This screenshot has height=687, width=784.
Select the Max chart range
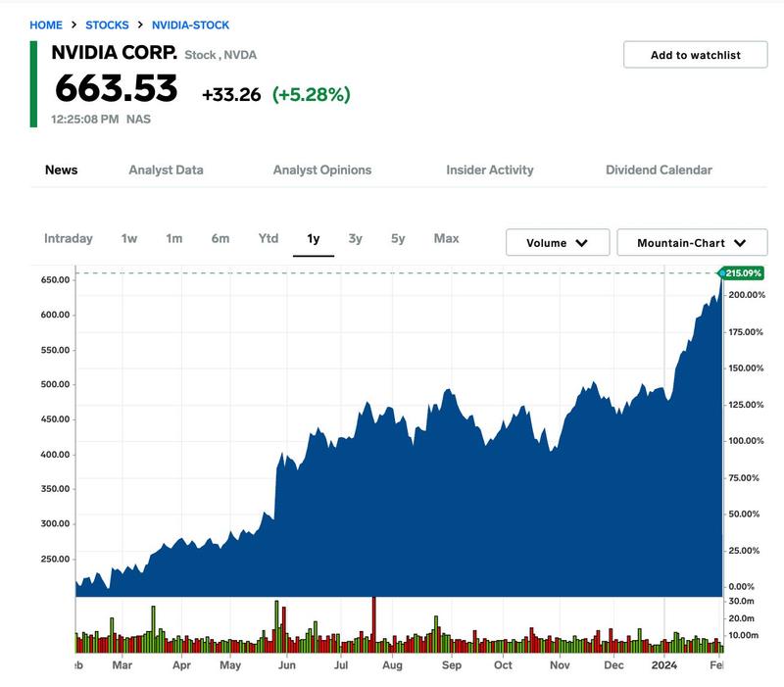tap(446, 238)
